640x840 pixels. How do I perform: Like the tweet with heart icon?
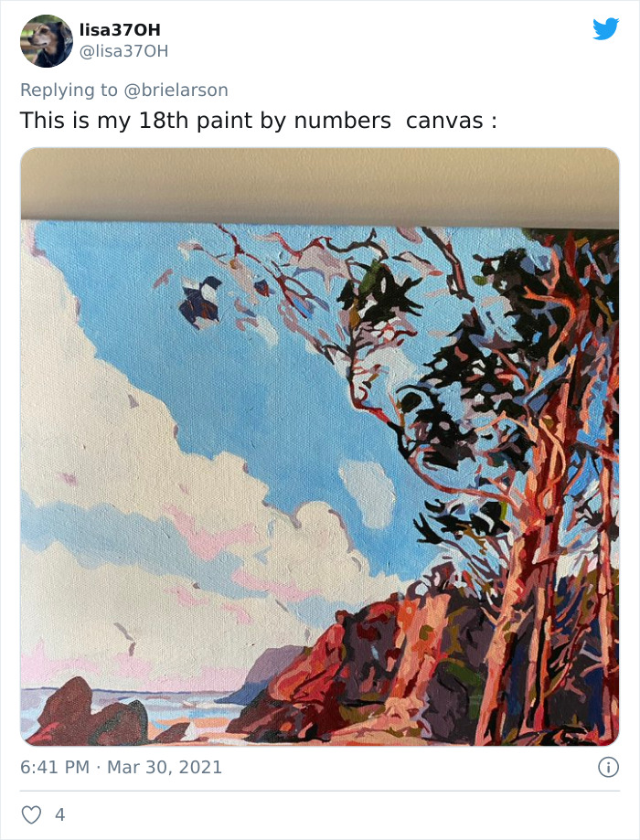coord(31,814)
